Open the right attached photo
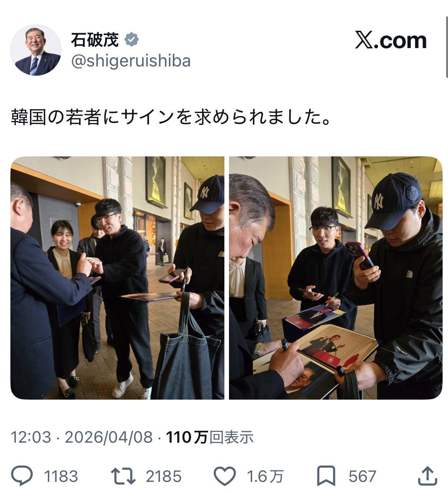 336,278
